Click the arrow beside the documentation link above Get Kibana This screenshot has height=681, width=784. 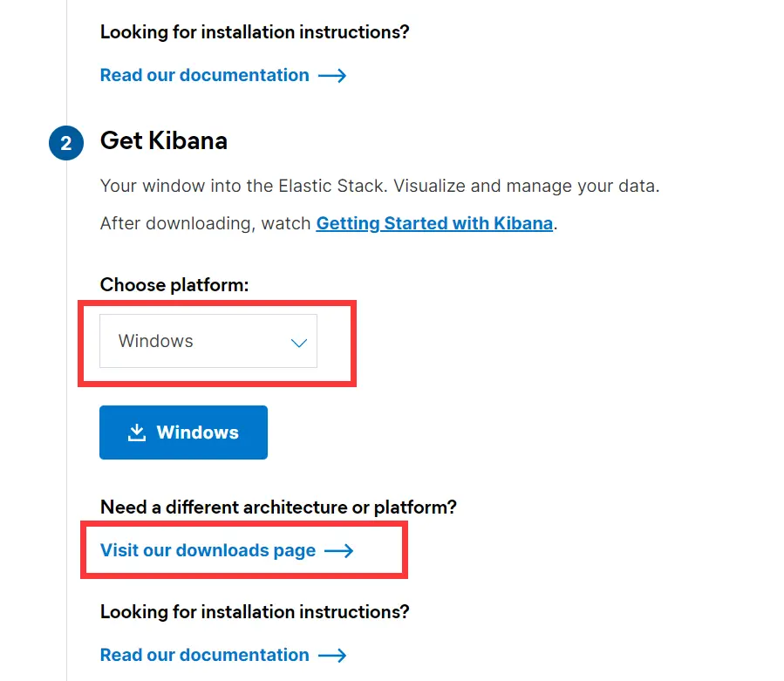click(332, 76)
